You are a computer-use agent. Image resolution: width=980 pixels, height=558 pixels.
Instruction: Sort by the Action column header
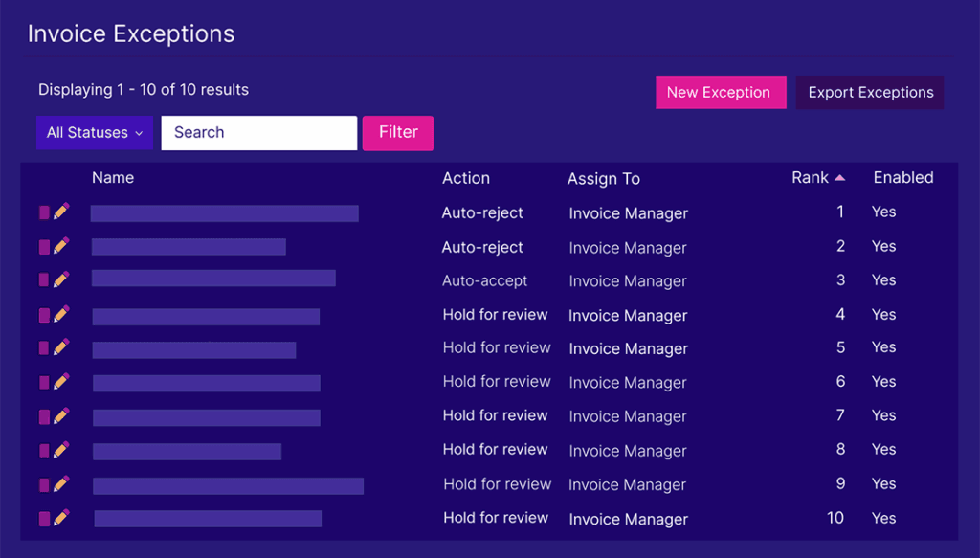[x=466, y=178]
